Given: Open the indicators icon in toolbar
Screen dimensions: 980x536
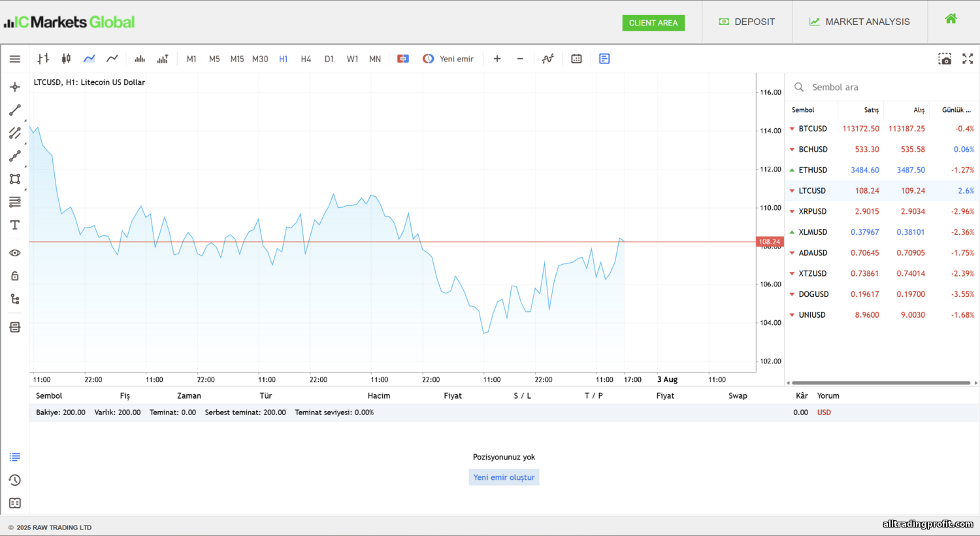Looking at the screenshot, I should tap(547, 59).
